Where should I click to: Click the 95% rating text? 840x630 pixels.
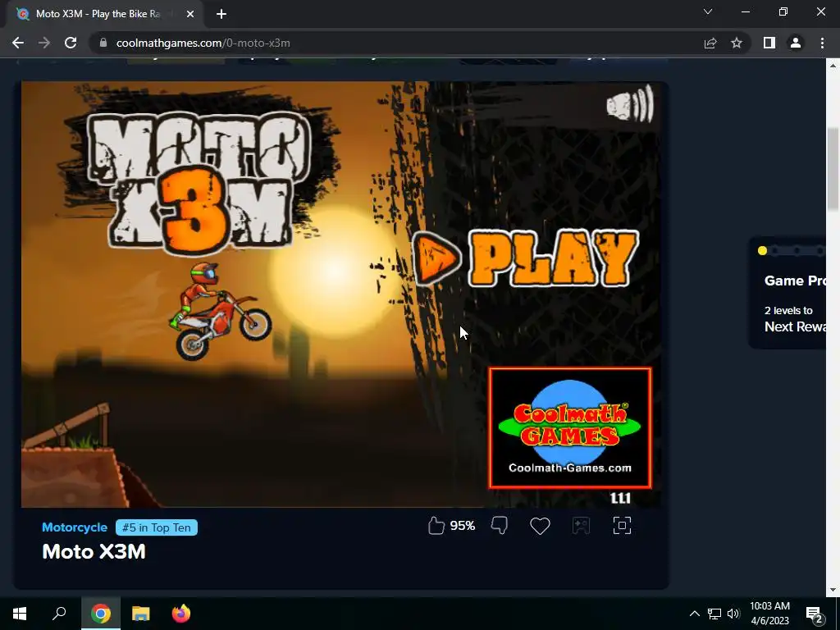coord(463,526)
